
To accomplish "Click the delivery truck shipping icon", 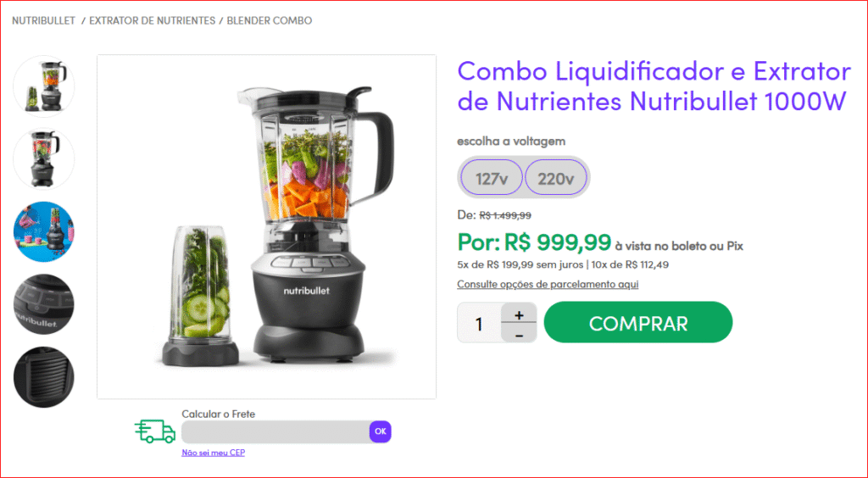I will point(155,431).
